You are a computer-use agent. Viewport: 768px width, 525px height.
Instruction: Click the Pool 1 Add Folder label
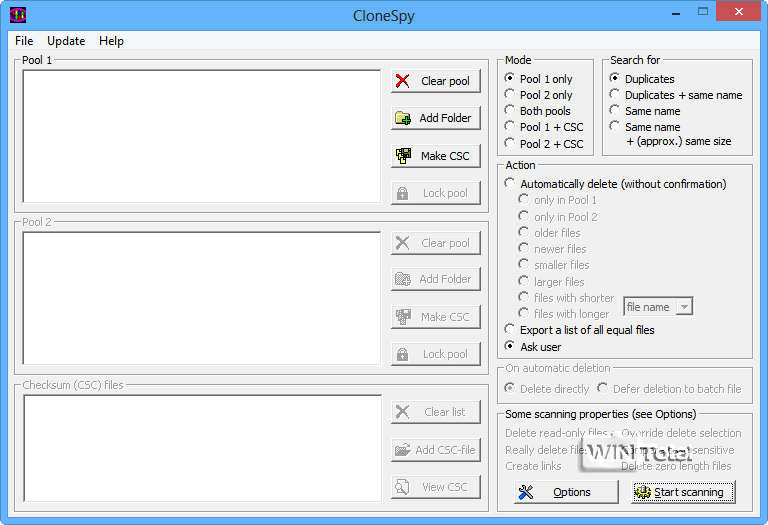pyautogui.click(x=445, y=118)
